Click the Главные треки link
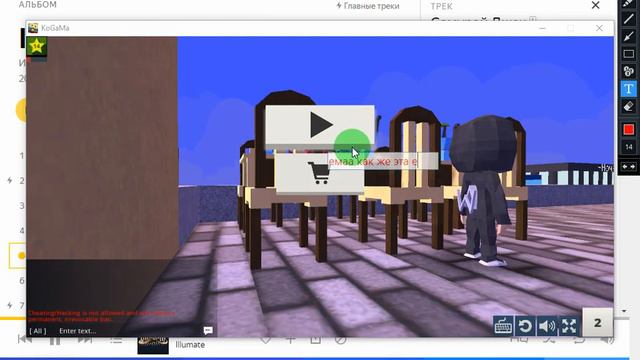This screenshot has height=360, width=640. [367, 6]
